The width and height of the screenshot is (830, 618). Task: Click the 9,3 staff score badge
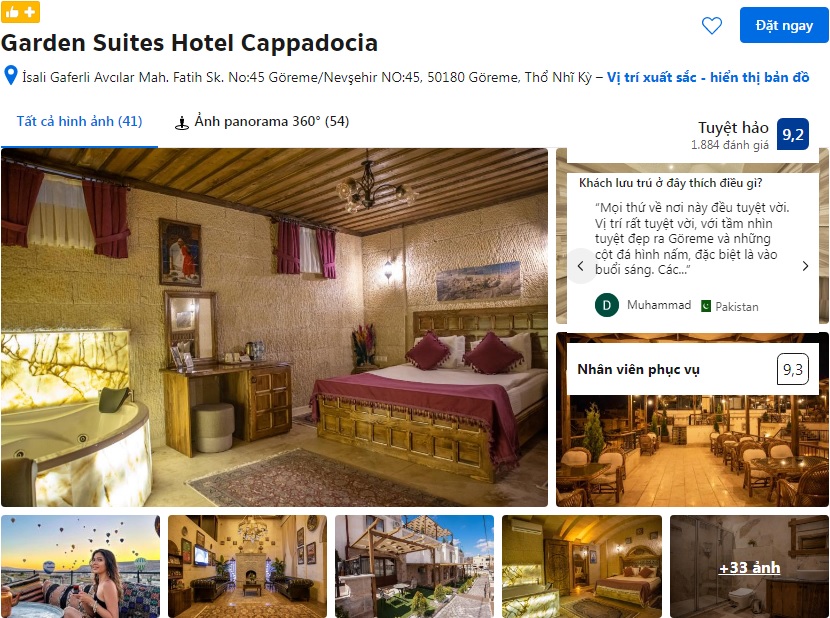point(792,369)
